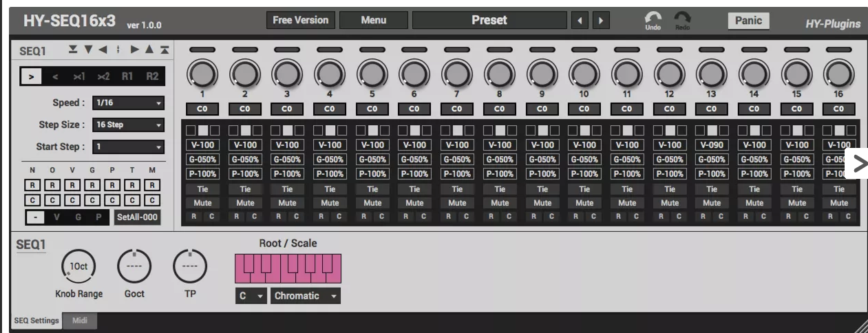This screenshot has width=868, height=333.
Task: Shift SEQ1 steps right with right-triangle icon
Action: (135, 50)
